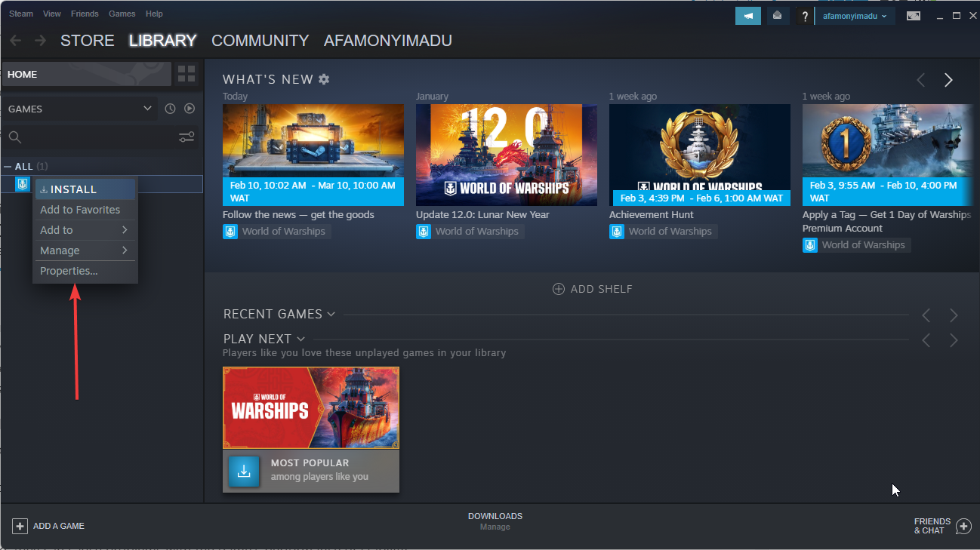980x550 pixels.
Task: Click 'Apply a Tag — Get 1 Day' title
Action: click(x=887, y=222)
